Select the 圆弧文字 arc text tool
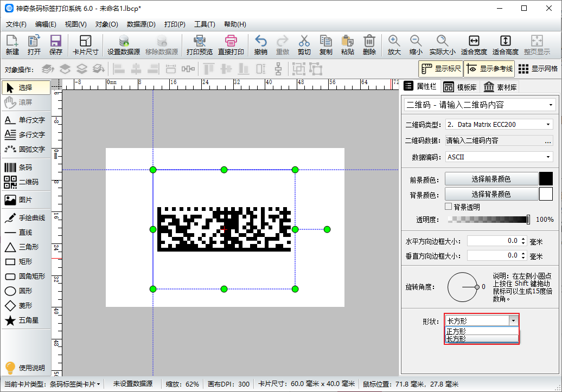This screenshot has height=392, width=562. [25, 150]
